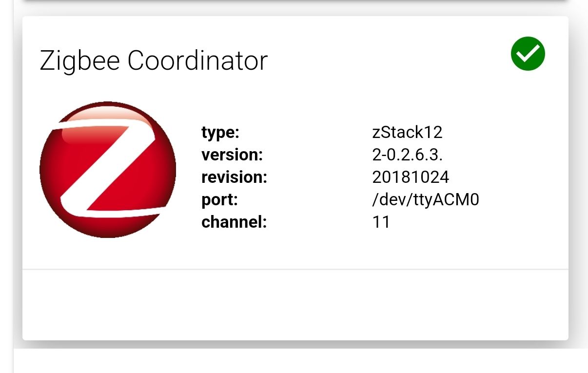588x373 pixels.
Task: Click the white check inside green circle
Action: click(529, 53)
